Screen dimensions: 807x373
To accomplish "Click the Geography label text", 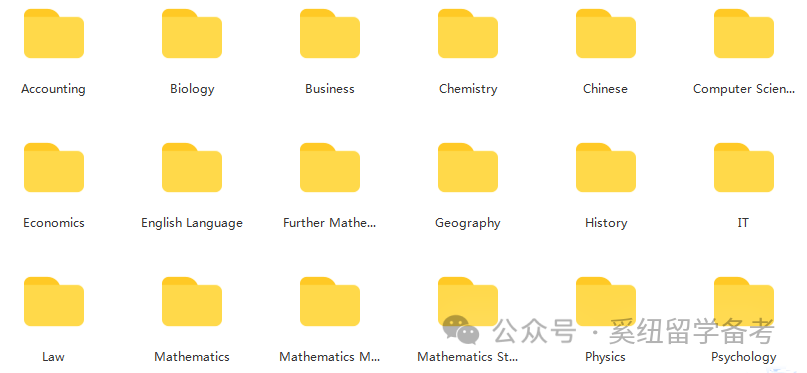I will click(467, 223).
